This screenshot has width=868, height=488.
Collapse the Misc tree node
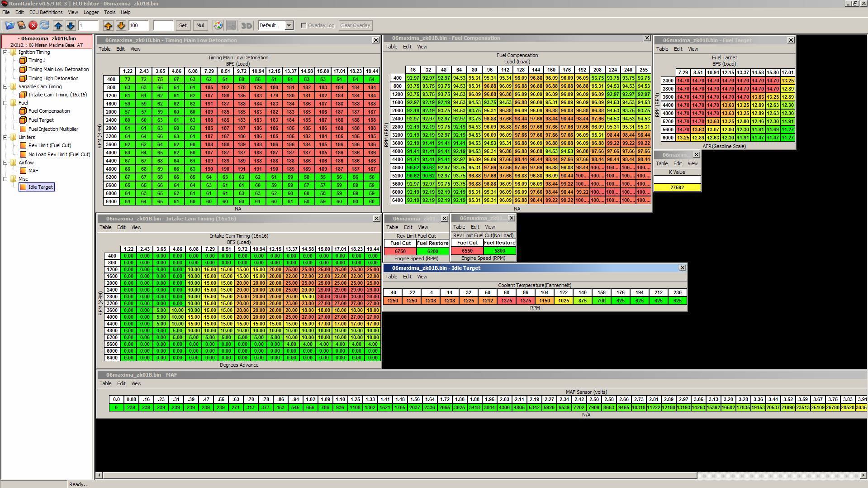click(x=5, y=179)
